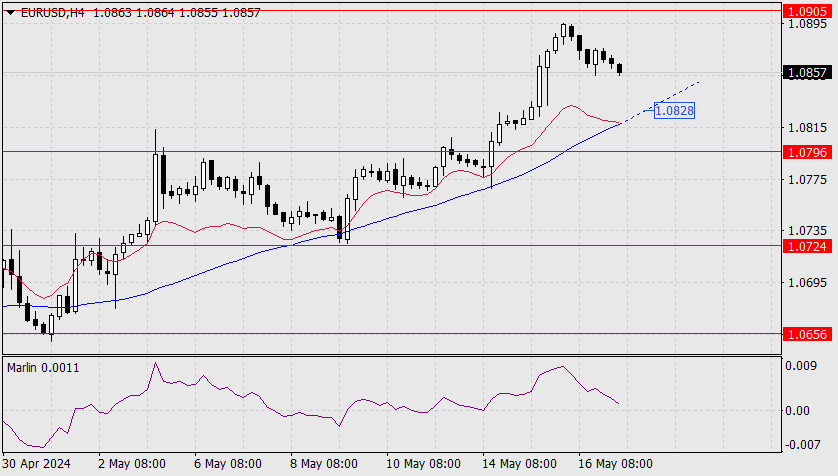
Task: Click the 1.0724 red price level label
Action: point(808,246)
